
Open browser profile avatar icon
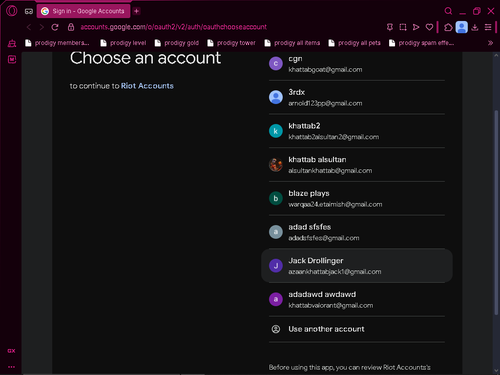coord(462,27)
